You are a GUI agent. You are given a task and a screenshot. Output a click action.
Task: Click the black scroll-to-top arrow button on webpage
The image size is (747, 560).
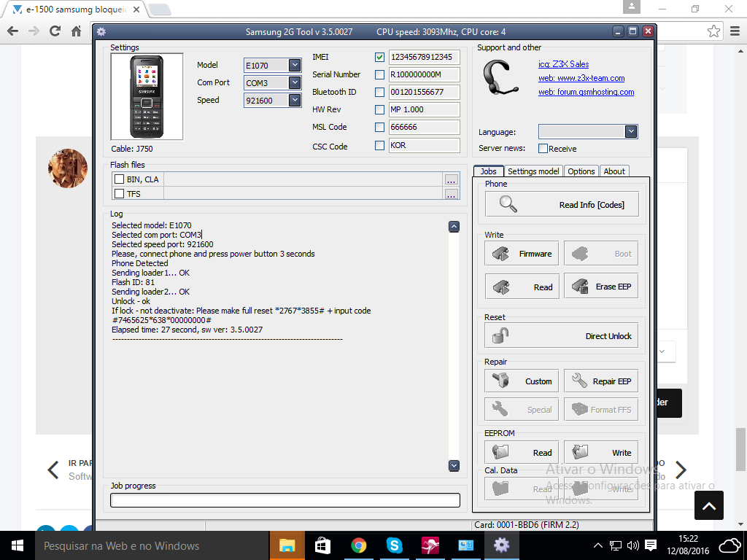pyautogui.click(x=709, y=505)
